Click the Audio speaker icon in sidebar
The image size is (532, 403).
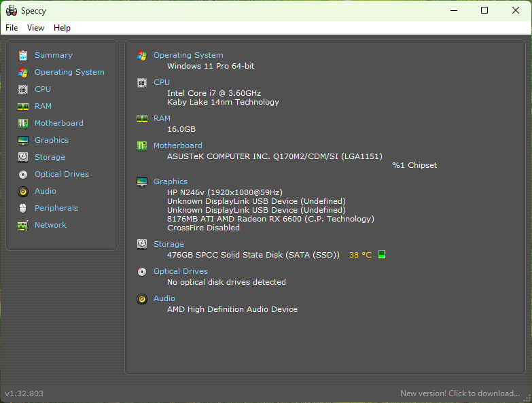[x=22, y=192]
